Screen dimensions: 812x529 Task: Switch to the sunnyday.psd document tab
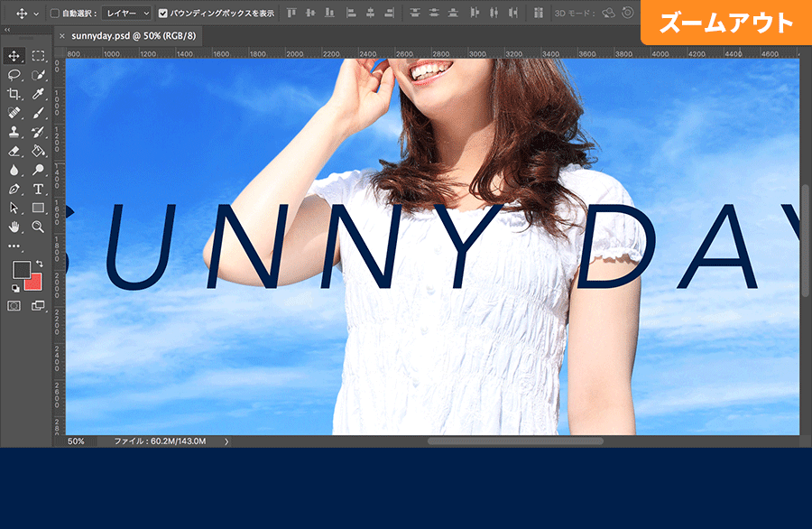tap(135, 35)
